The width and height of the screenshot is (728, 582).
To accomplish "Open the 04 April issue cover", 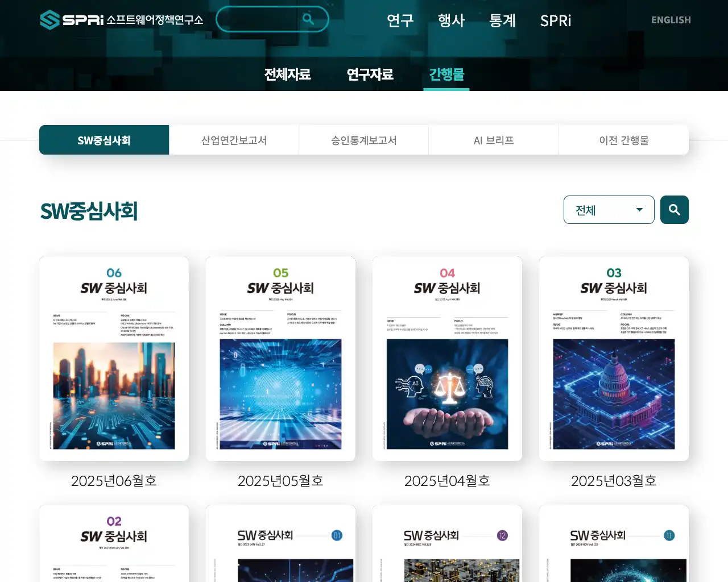I will 447,359.
